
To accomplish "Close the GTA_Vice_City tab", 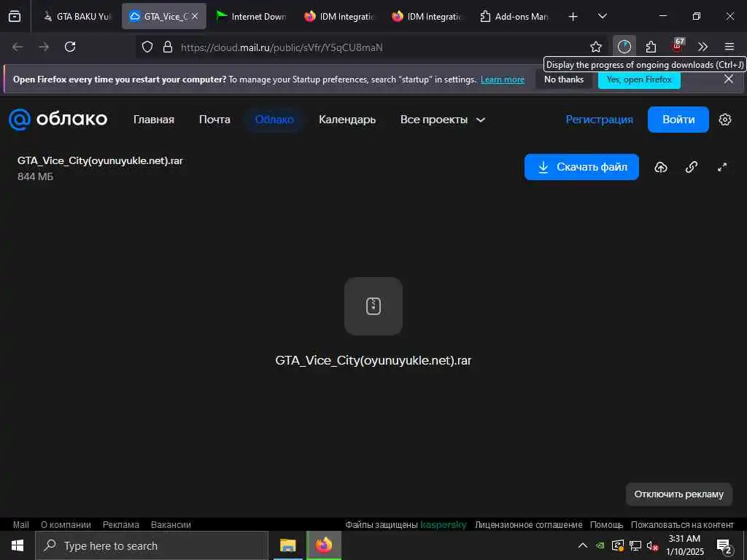I will tap(195, 16).
